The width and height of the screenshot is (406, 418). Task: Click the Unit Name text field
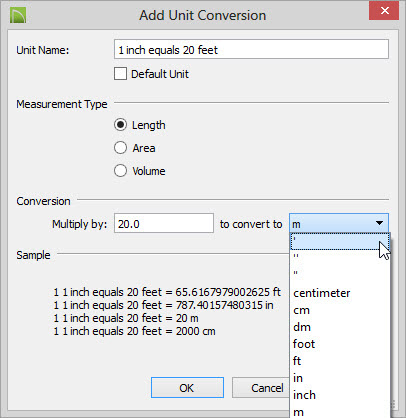tap(251, 49)
